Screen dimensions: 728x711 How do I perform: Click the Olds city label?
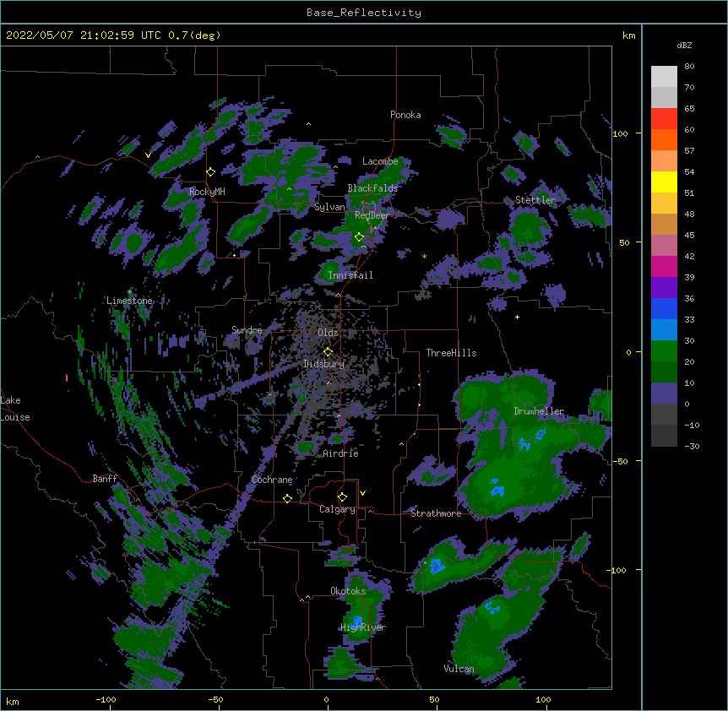coord(328,333)
